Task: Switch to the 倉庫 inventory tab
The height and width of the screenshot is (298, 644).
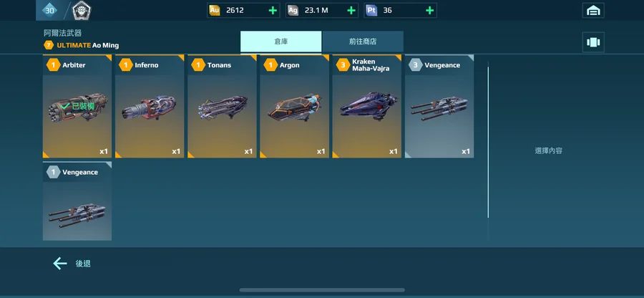Action: (281, 42)
